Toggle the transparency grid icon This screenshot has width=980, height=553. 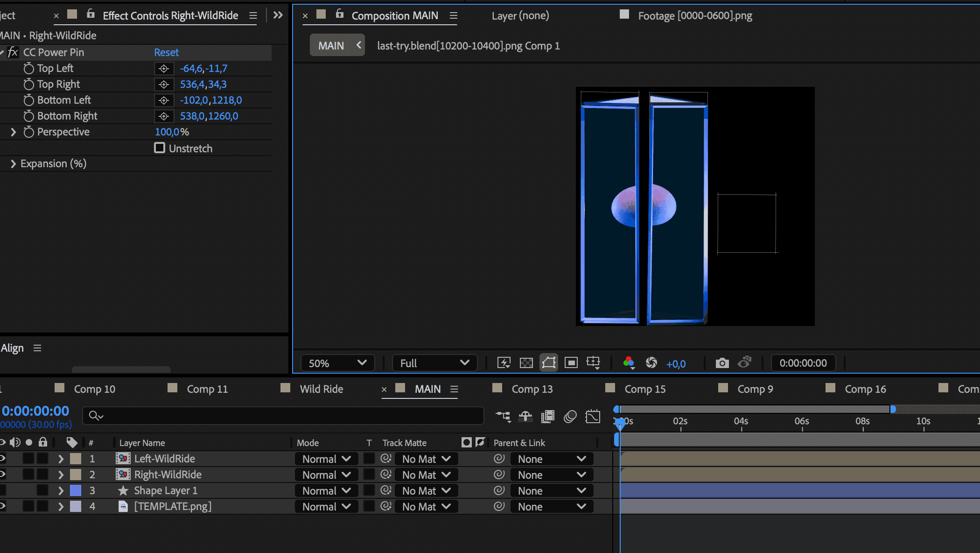(526, 363)
